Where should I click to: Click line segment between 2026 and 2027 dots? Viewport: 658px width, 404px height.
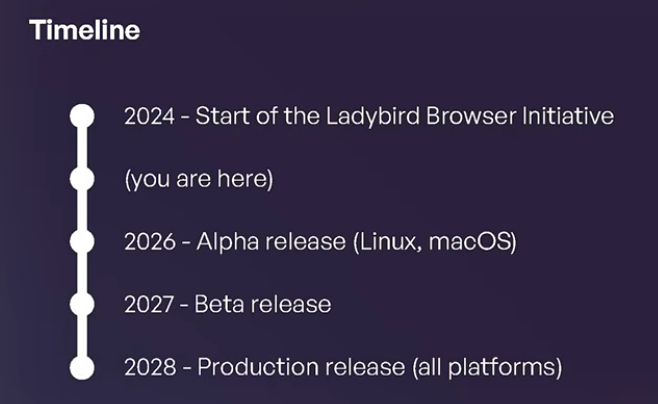(82, 273)
